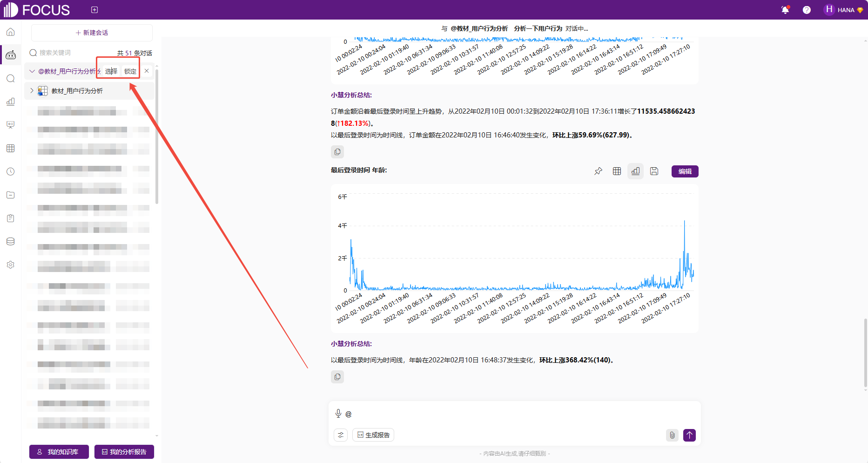
Task: Click 最后登录时间 年龄 chart title
Action: tap(359, 170)
